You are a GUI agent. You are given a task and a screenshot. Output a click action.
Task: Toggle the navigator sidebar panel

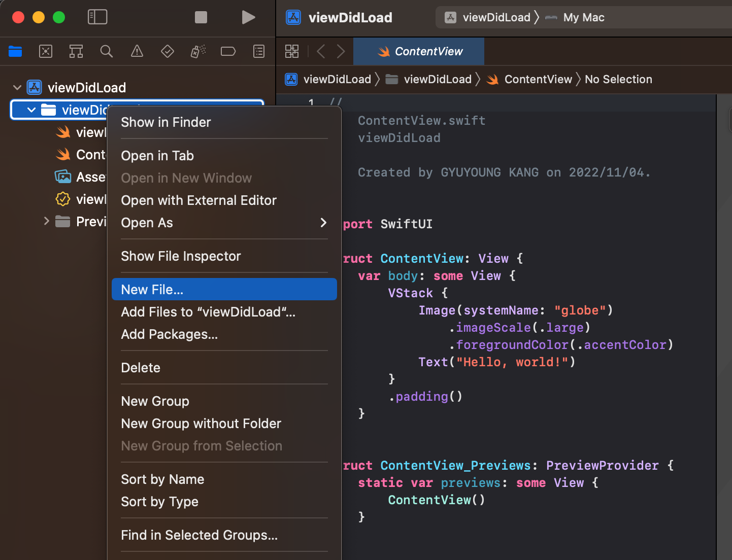pos(97,17)
